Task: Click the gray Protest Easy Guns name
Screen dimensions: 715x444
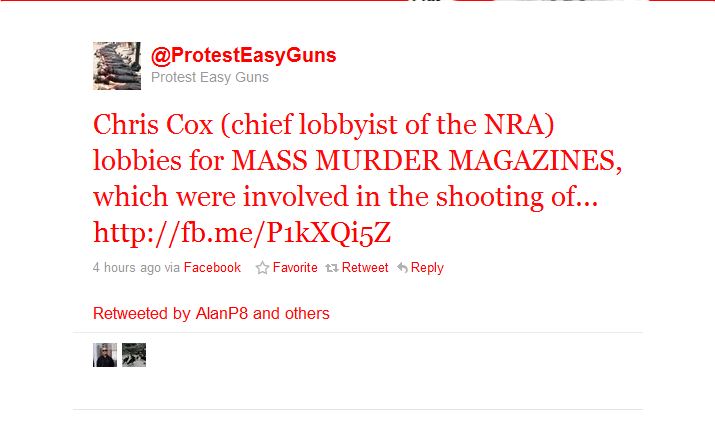Action: [210, 77]
